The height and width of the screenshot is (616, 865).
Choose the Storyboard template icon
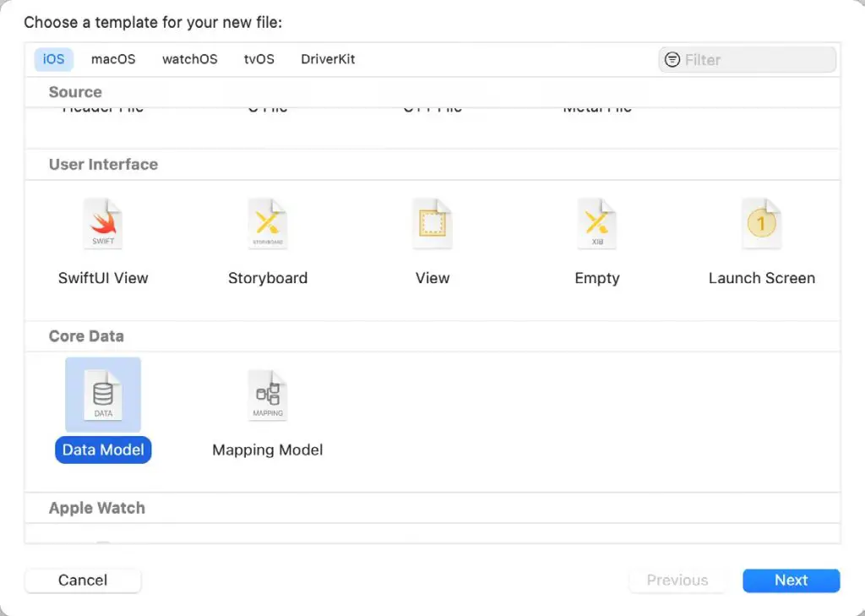click(x=267, y=224)
